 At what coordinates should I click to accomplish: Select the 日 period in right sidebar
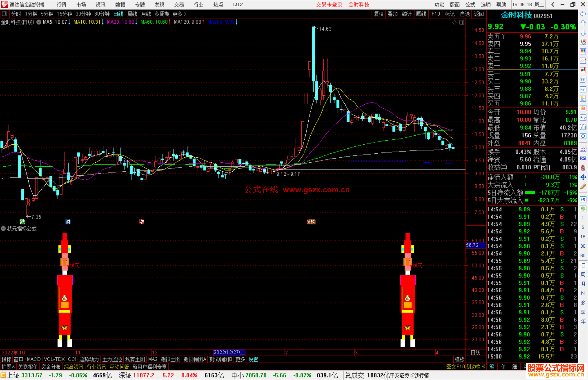pos(583,265)
